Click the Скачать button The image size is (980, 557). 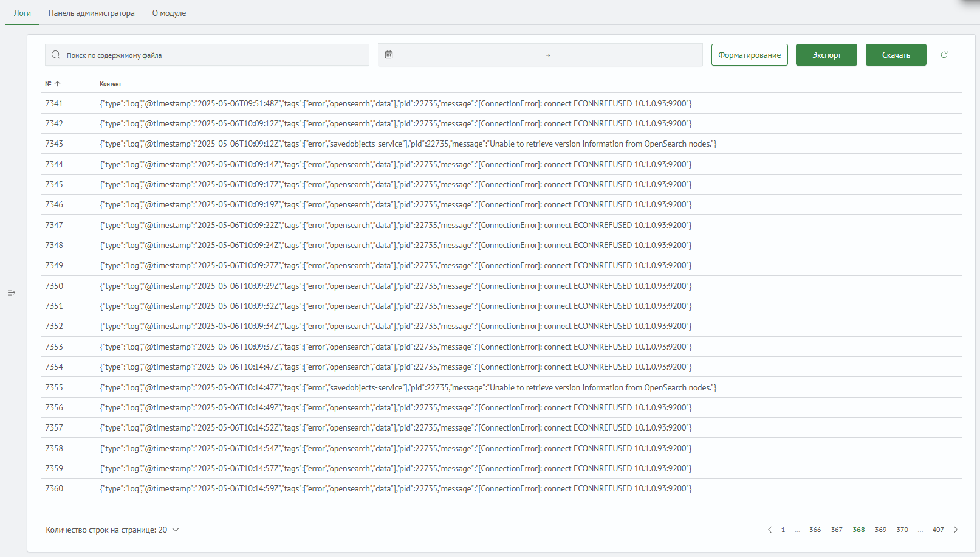(896, 55)
